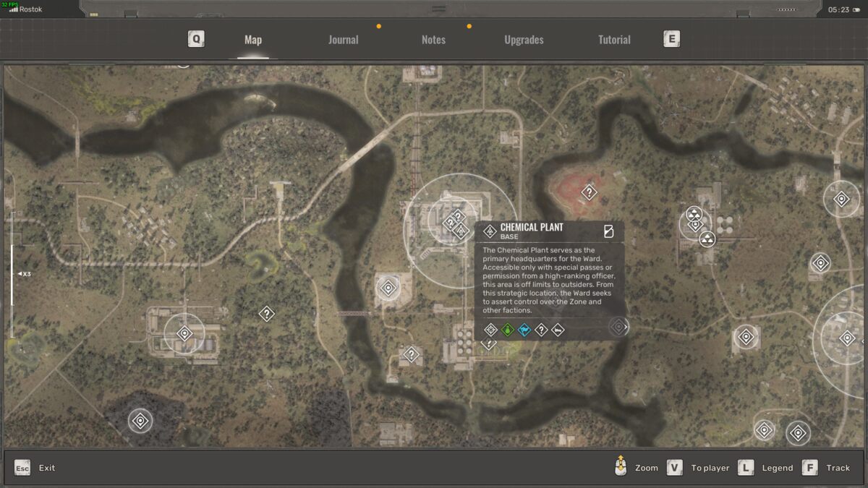Click the x3 zoom level indicator
The image size is (868, 488).
[x=24, y=274]
